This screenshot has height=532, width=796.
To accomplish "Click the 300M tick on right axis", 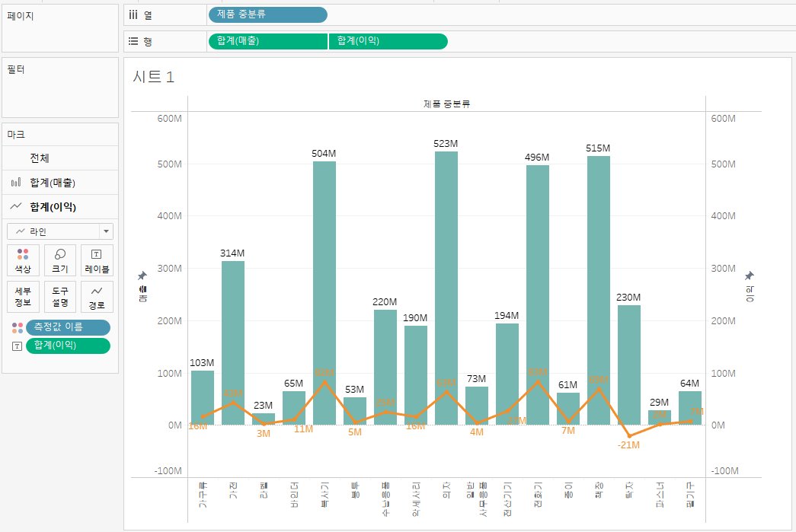I will [x=723, y=268].
